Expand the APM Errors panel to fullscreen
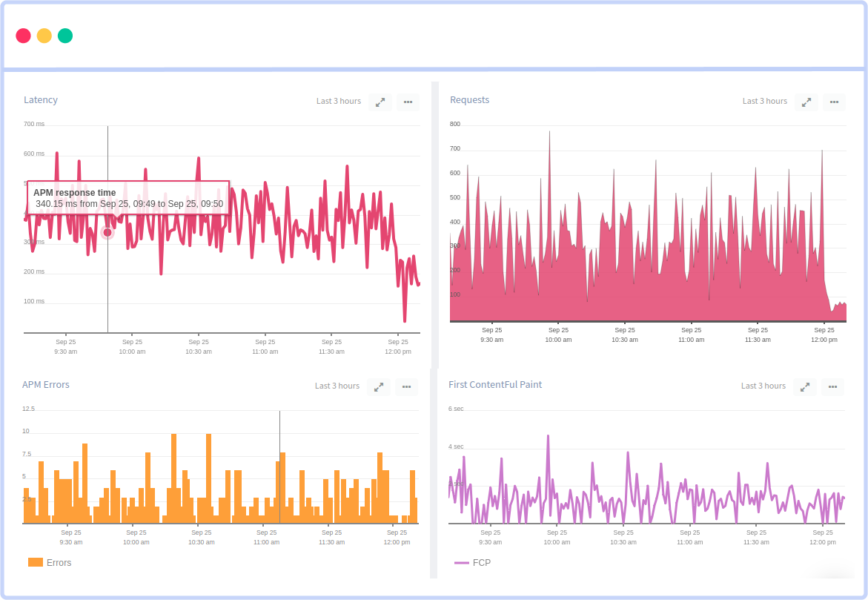Viewport: 868px width, 600px height. [x=378, y=386]
